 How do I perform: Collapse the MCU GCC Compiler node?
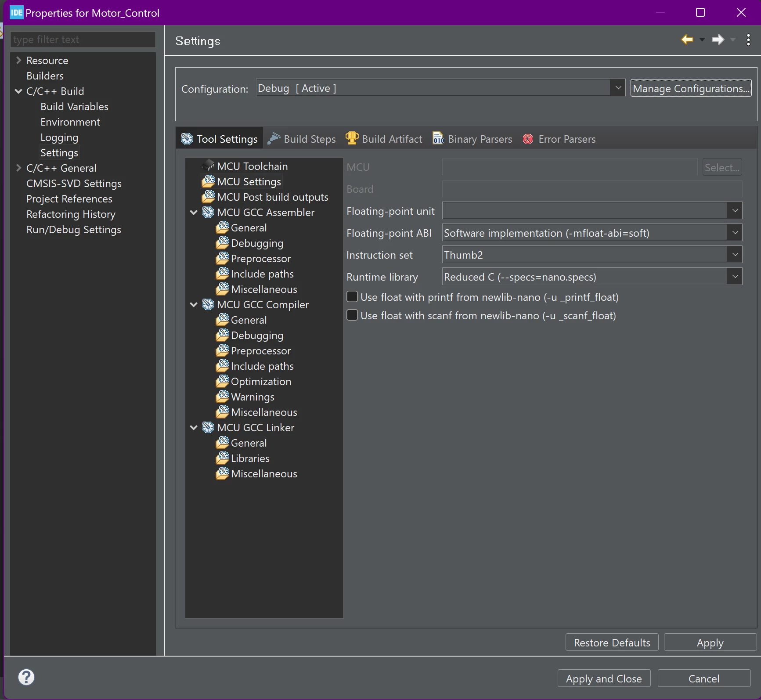(194, 304)
